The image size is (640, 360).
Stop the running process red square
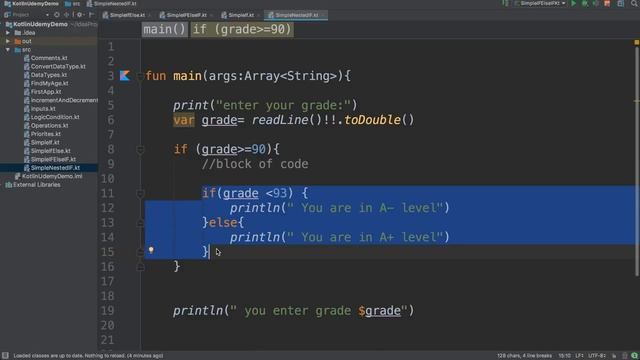pos(607,4)
